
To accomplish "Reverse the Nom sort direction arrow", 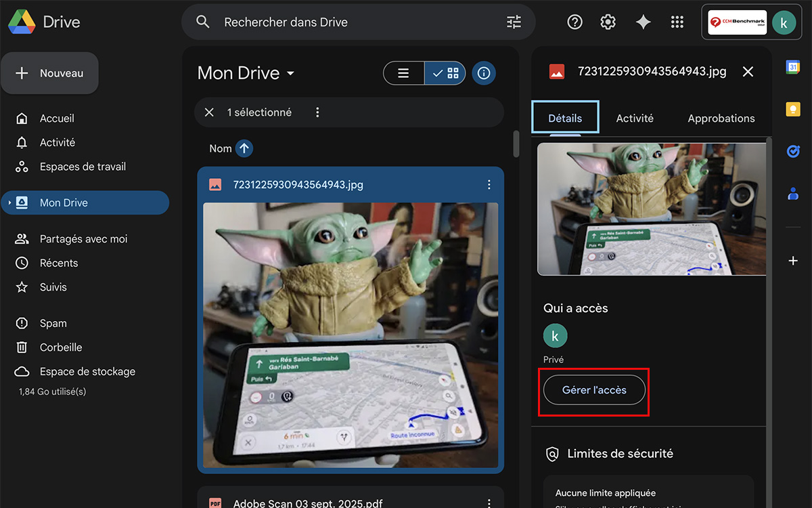I will tap(244, 148).
